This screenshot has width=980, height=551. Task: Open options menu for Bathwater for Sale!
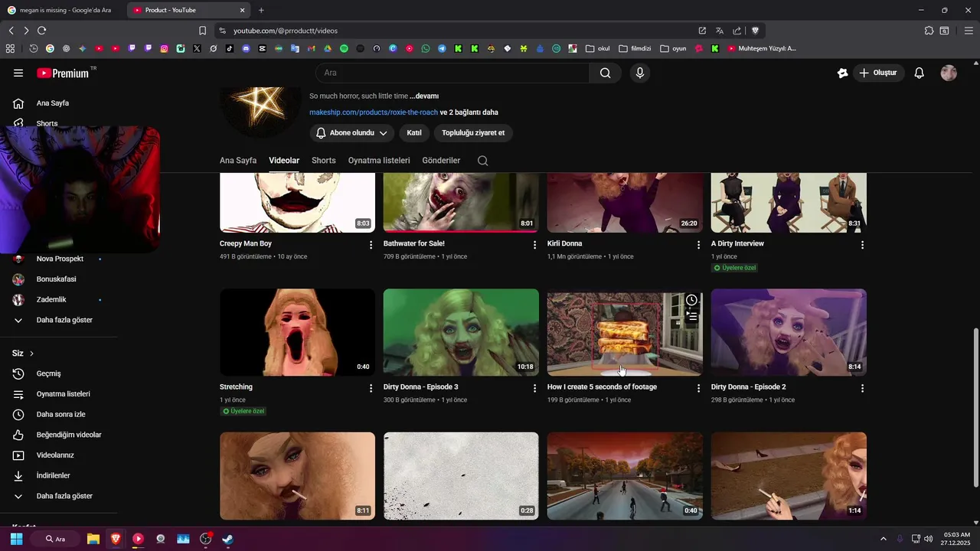click(534, 245)
